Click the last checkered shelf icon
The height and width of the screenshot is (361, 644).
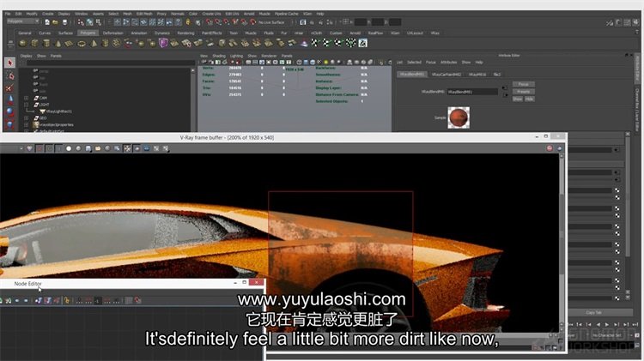click(362, 43)
